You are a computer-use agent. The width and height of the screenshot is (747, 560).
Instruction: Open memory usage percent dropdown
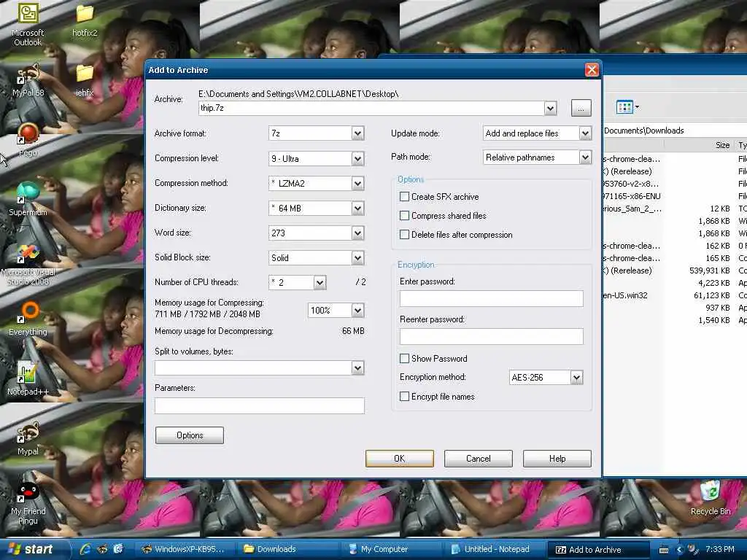click(357, 311)
